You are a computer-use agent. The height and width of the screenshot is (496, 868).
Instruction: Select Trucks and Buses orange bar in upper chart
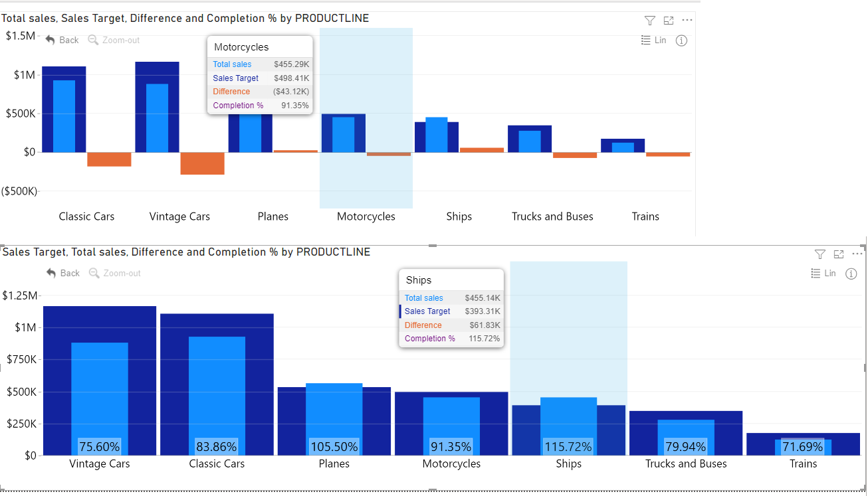(575, 155)
